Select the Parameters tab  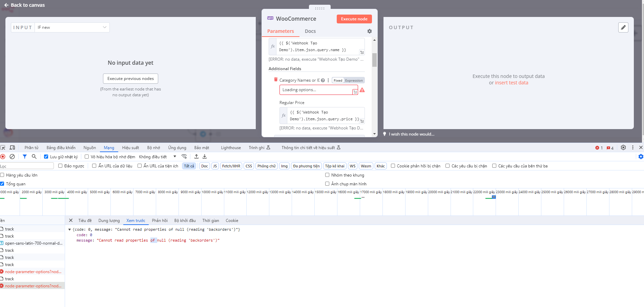281,31
